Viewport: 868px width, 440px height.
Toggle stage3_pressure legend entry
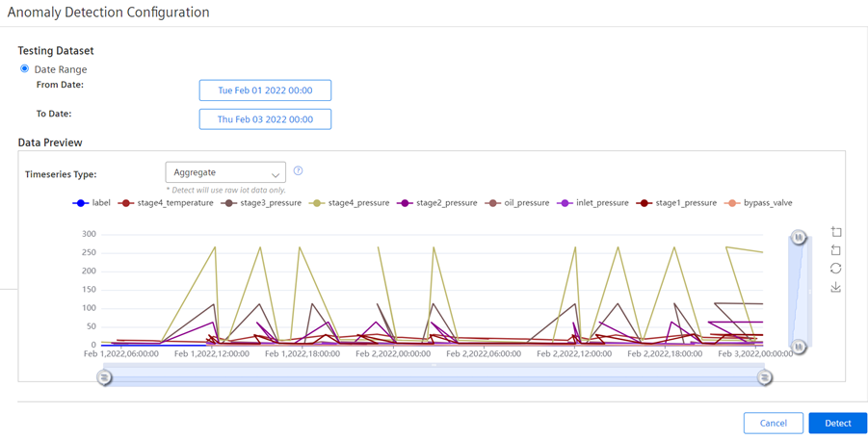pyautogui.click(x=260, y=203)
